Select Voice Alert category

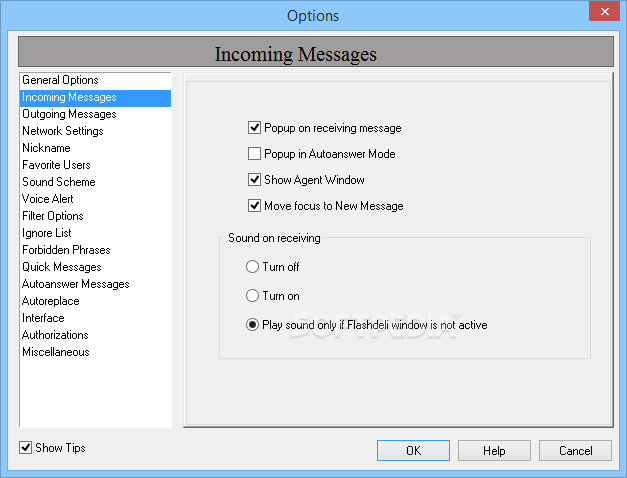tap(95, 199)
